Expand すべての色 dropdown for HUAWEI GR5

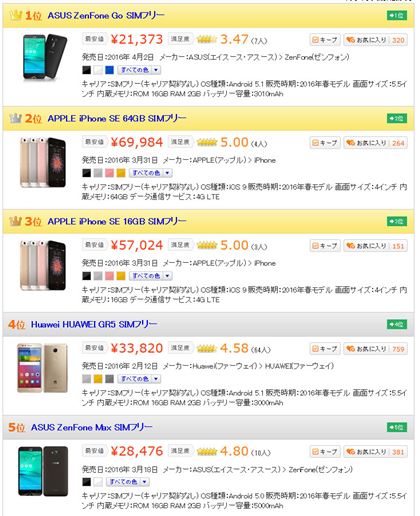tap(139, 379)
